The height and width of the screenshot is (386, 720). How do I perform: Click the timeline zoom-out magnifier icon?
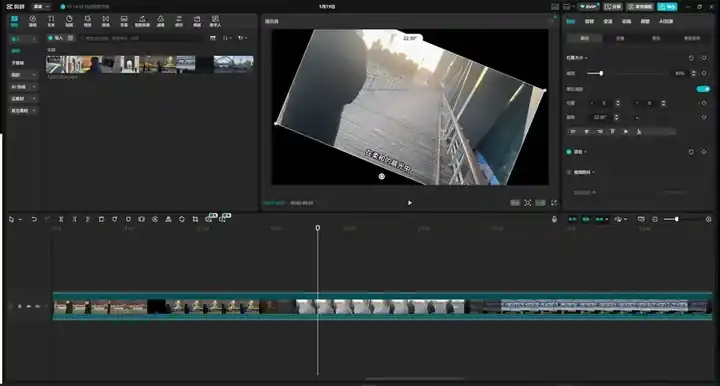tap(655, 219)
